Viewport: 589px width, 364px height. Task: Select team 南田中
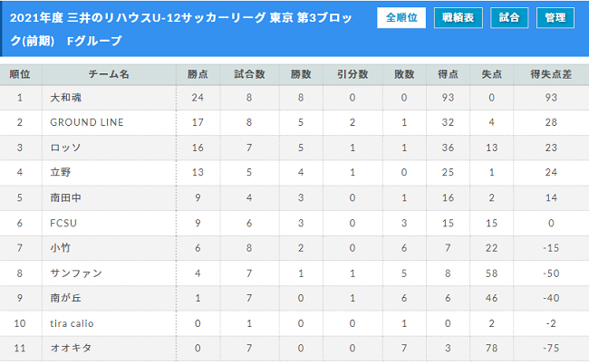(66, 197)
